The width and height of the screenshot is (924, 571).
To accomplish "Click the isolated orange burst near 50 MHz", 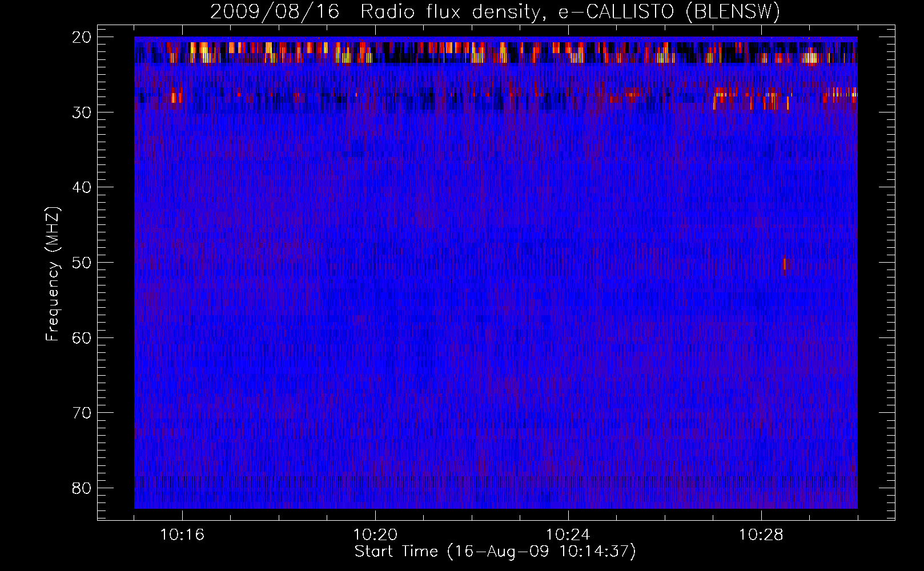I will (x=784, y=264).
